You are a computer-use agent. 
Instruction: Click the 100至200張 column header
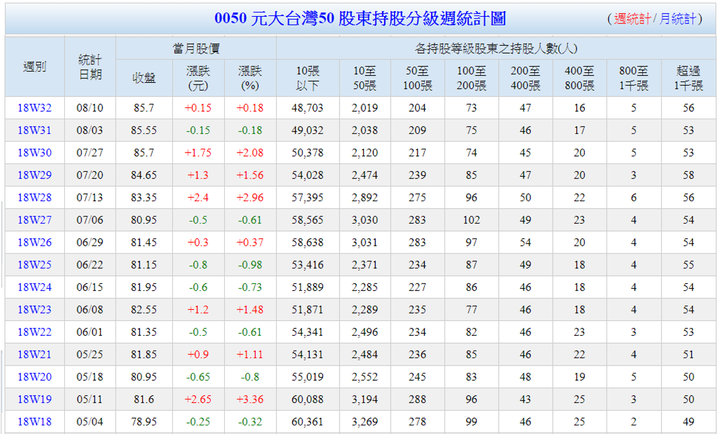click(471, 78)
